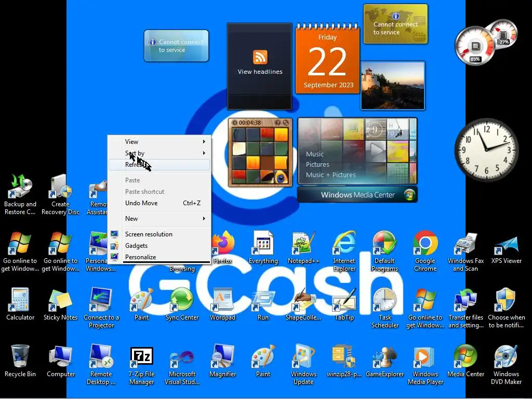532x399 pixels.
Task: Expand the View submenu in the context menu
Action: 159,141
